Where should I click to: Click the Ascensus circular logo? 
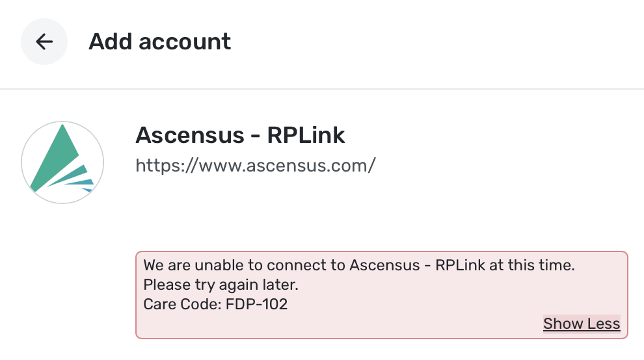click(x=62, y=162)
